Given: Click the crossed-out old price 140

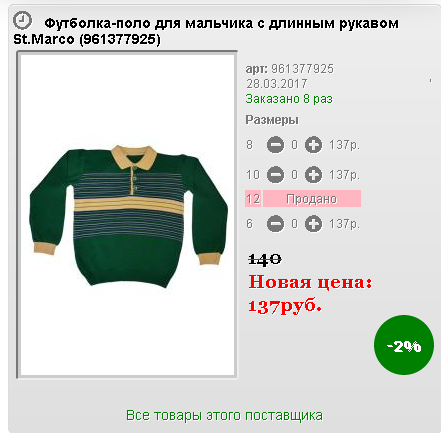Looking at the screenshot, I should coord(265,259).
